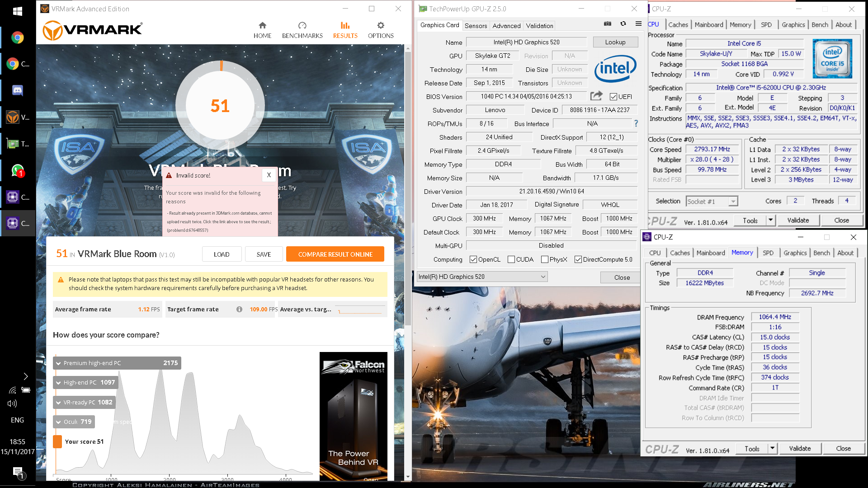Click the ENG language indicator

(x=18, y=420)
